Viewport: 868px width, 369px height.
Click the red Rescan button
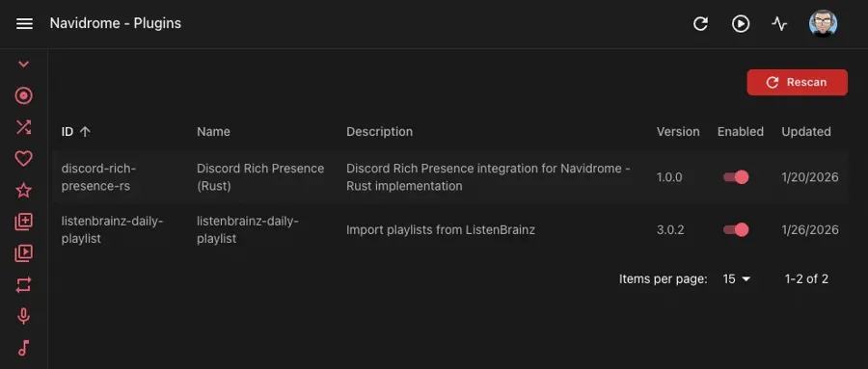pos(798,83)
